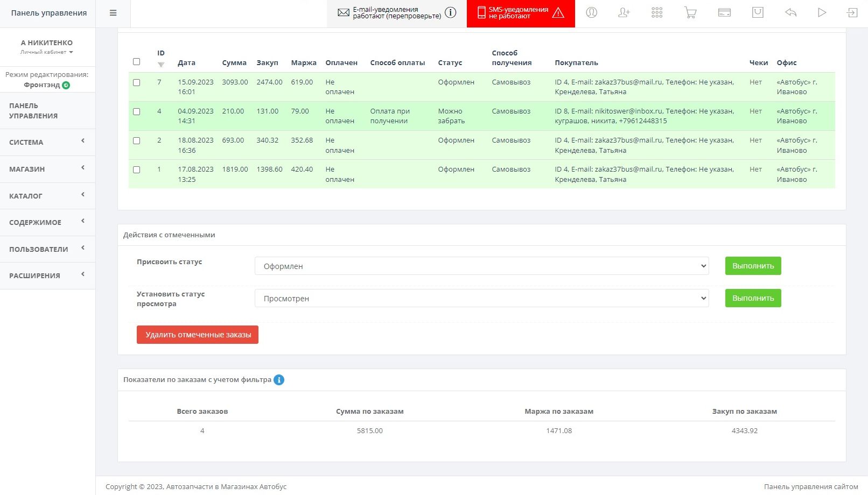Open the grid of dots icon

657,13
